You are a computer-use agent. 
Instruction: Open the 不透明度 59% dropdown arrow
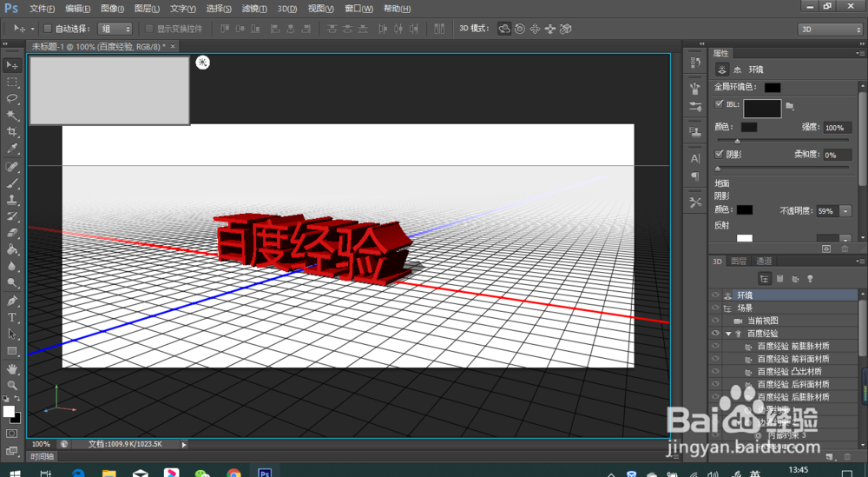pos(845,211)
